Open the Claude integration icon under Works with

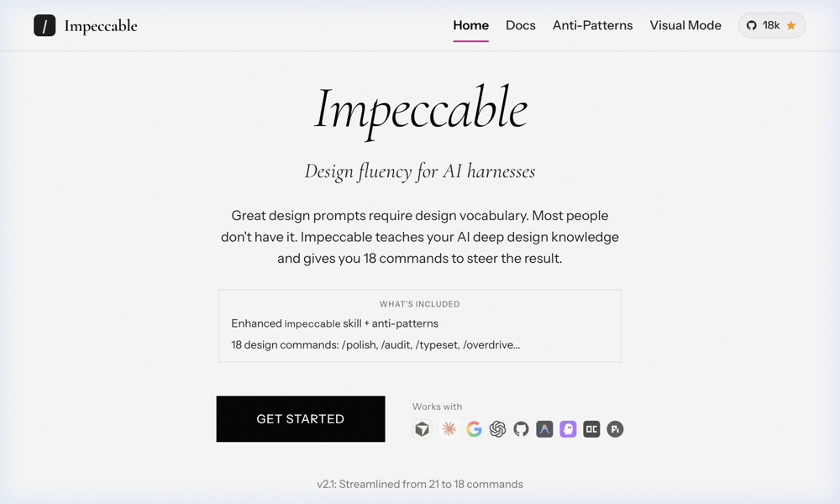pos(449,429)
